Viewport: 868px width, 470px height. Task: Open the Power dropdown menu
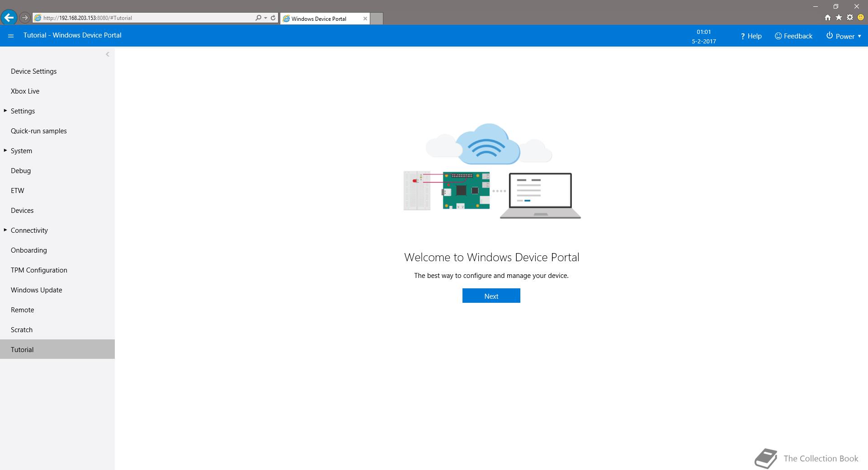844,36
